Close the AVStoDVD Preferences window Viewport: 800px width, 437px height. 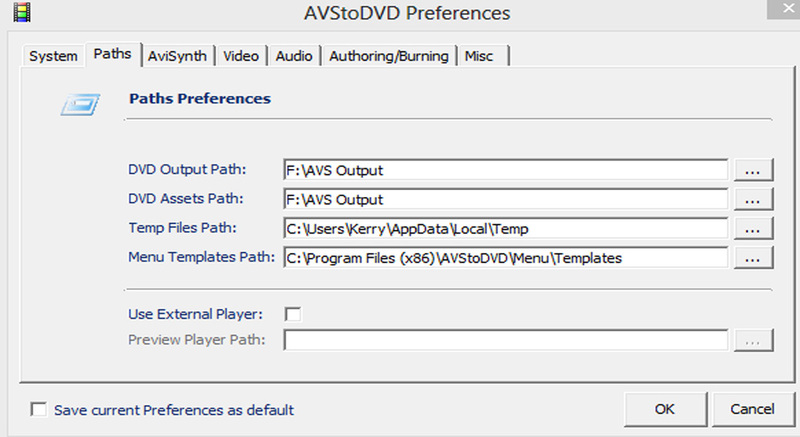click(x=784, y=9)
